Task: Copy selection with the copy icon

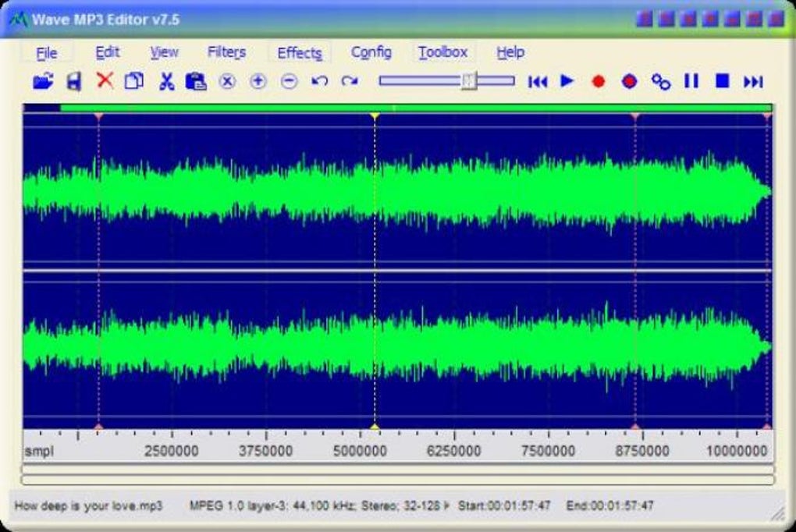Action: click(134, 80)
